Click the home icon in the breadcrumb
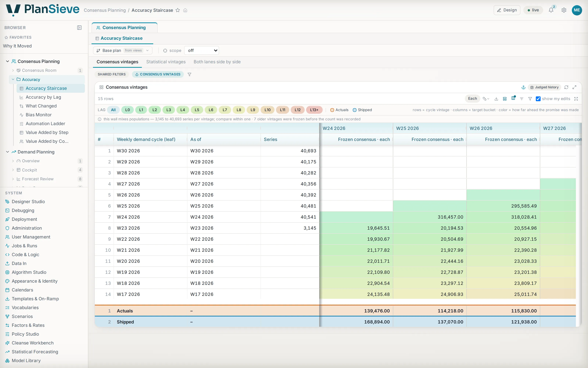This screenshot has width=588, height=368. click(185, 10)
